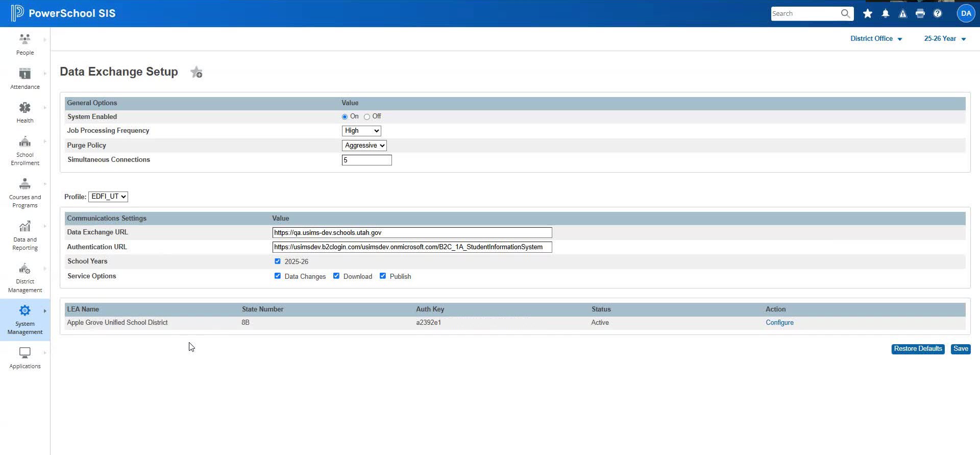Expand the System Management menu arrow

(45, 311)
